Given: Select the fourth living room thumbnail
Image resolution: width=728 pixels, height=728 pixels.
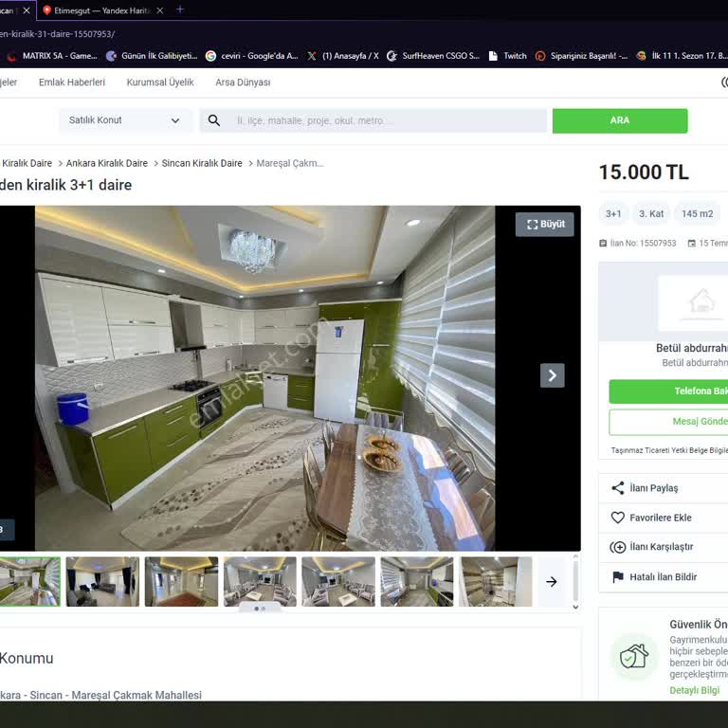Looking at the screenshot, I should [x=260, y=582].
